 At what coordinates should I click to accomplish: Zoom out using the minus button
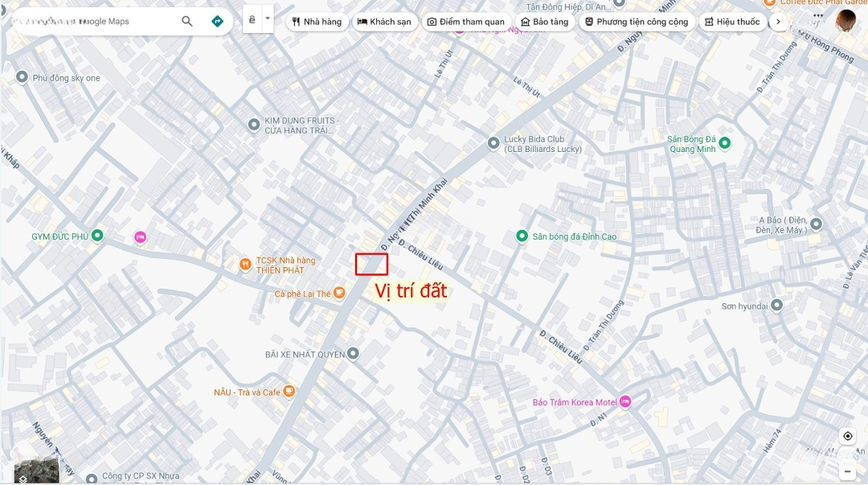click(848, 471)
